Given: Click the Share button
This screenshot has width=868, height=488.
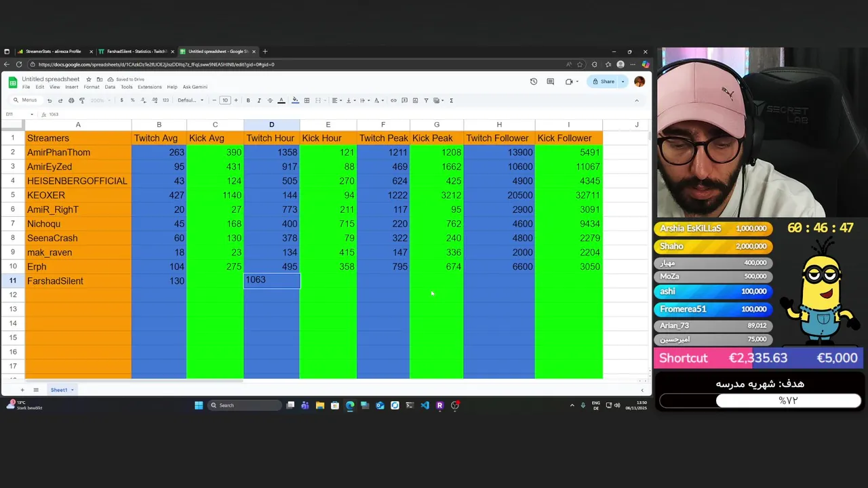Looking at the screenshot, I should (604, 81).
